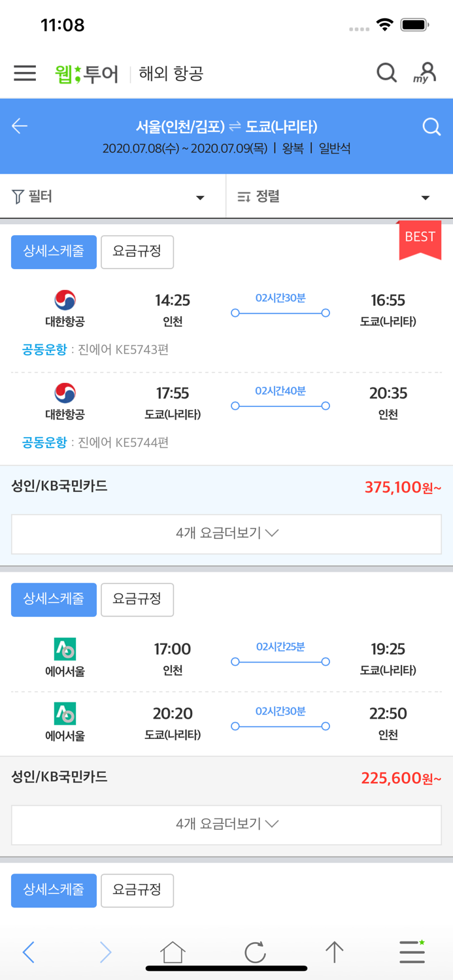
Task: Expand 4개 요금더보기 for the 대한항공 flight
Action: [x=226, y=534]
